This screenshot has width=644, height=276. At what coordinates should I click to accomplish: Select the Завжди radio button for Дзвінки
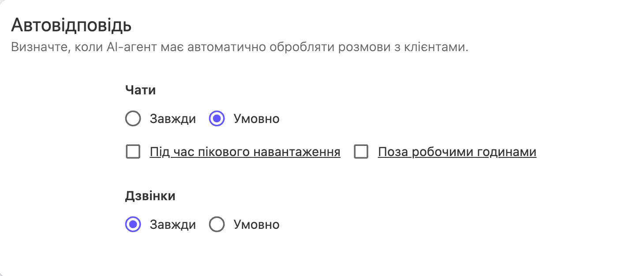click(x=133, y=224)
